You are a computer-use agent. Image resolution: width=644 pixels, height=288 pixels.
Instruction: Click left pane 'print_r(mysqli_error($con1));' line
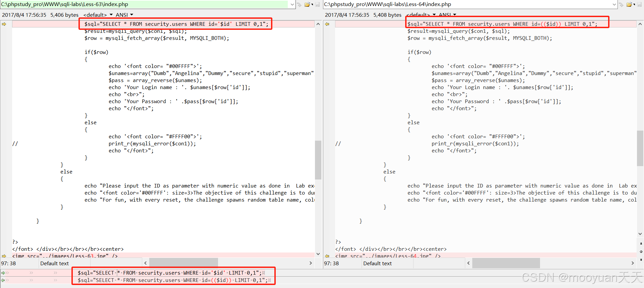[152, 144]
